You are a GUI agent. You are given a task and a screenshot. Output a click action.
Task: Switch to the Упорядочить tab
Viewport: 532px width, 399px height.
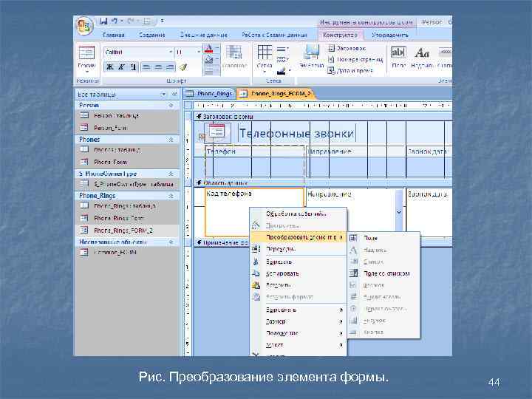tap(390, 35)
